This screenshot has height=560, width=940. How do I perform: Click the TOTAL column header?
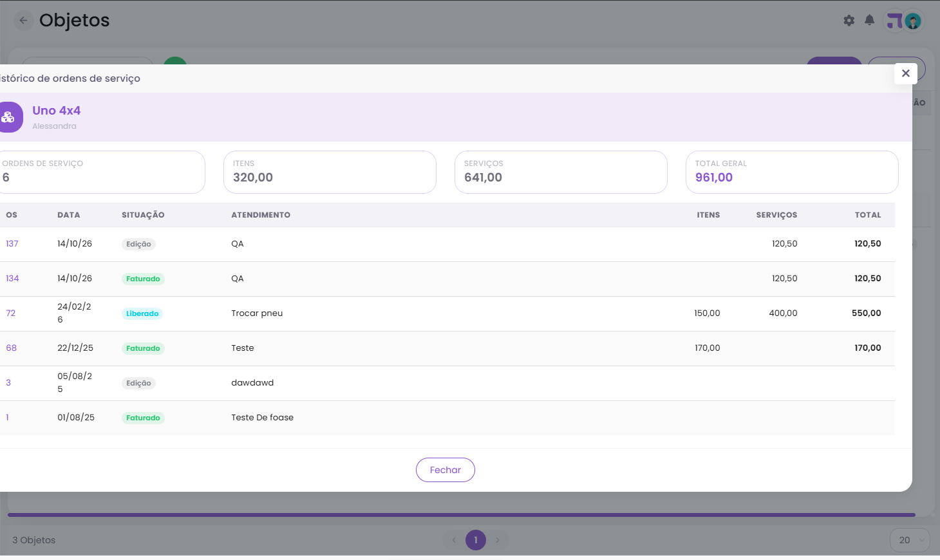(868, 215)
